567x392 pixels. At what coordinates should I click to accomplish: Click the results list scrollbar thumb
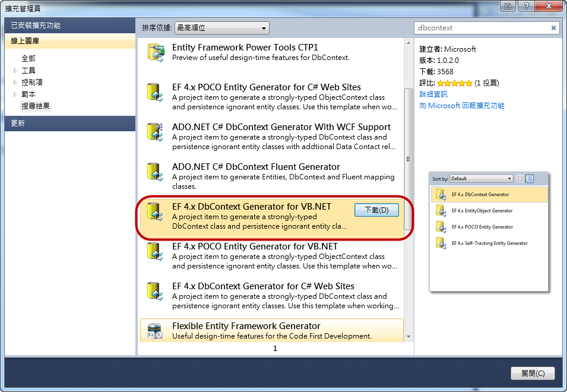(x=408, y=159)
